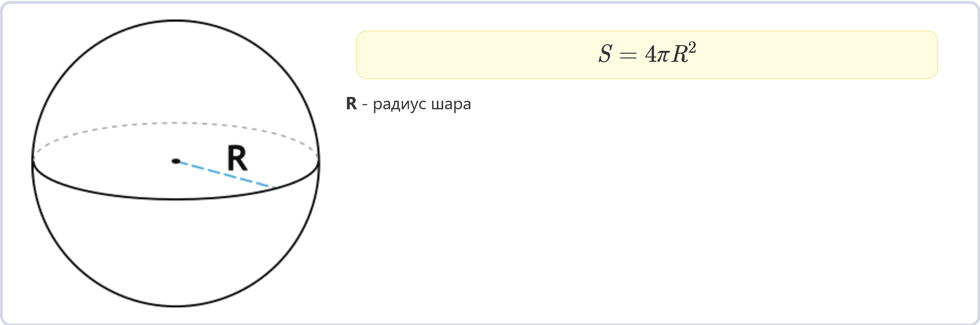Click the black center dot of the sphere

pyautogui.click(x=176, y=162)
